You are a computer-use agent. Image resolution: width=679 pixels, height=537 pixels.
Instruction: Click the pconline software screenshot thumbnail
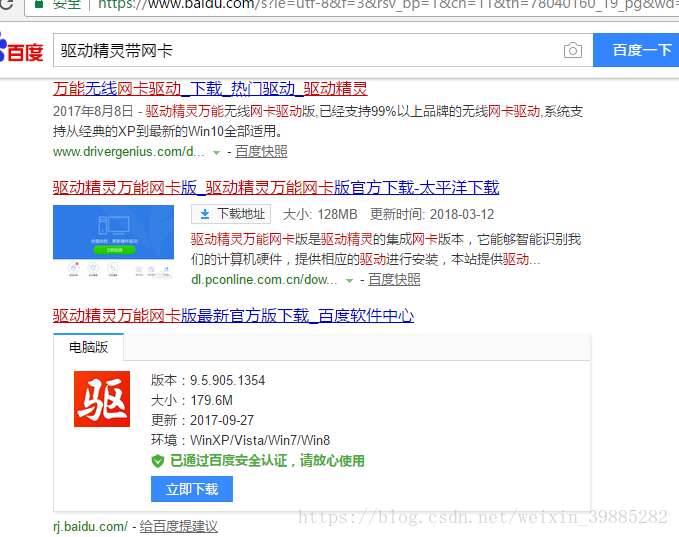point(113,243)
